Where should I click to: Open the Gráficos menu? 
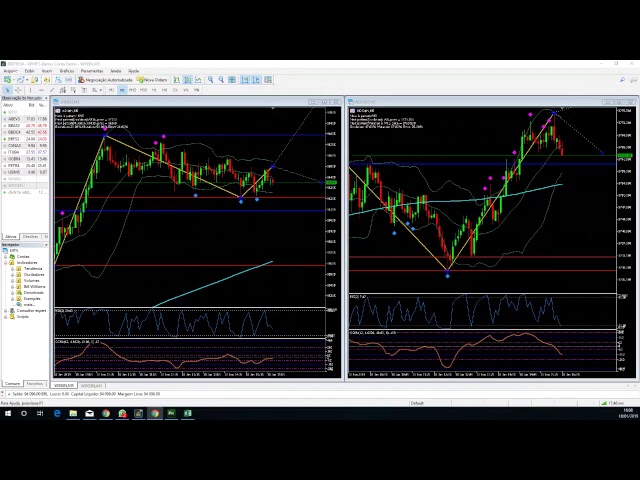[x=67, y=71]
